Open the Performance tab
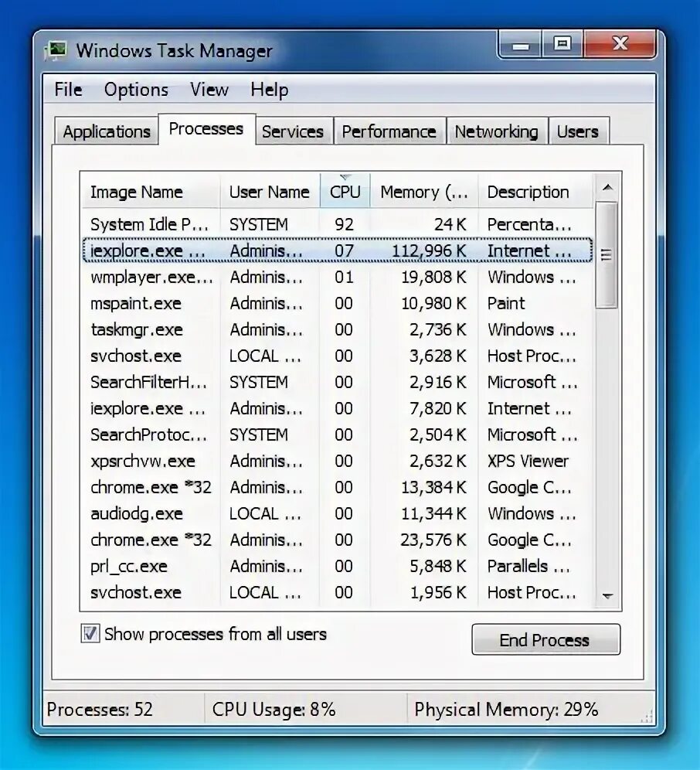Screen dimensions: 700x770 (389, 131)
